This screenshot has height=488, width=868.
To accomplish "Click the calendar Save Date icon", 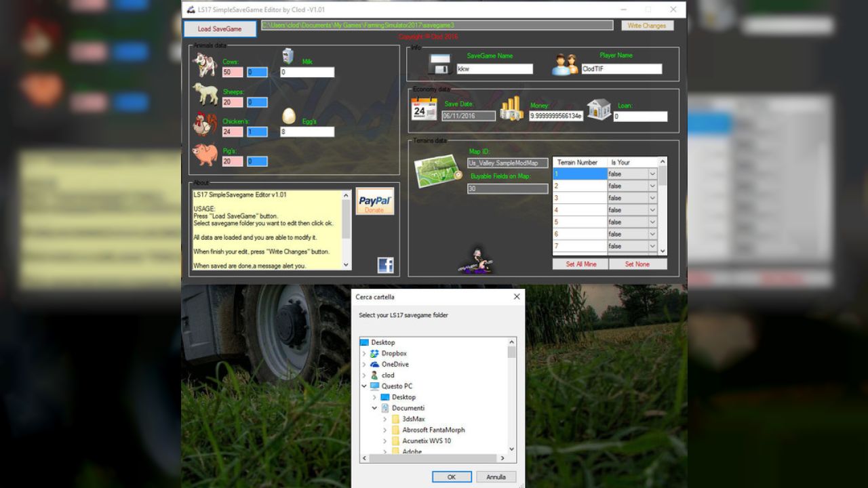I will pyautogui.click(x=425, y=108).
